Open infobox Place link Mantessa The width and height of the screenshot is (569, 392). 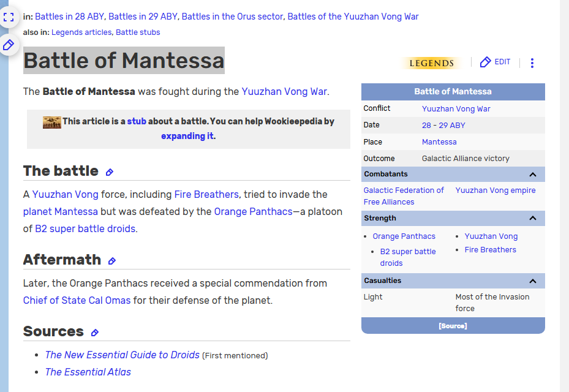pos(439,142)
